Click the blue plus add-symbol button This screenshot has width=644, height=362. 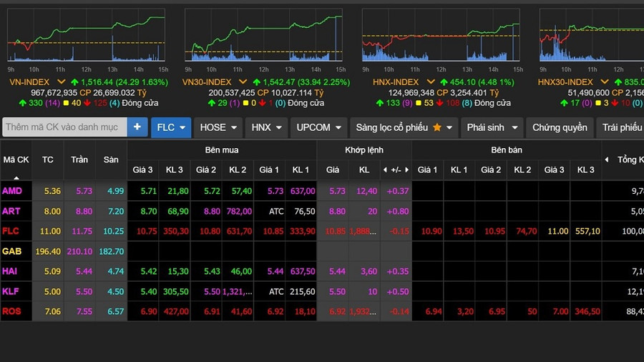point(137,127)
